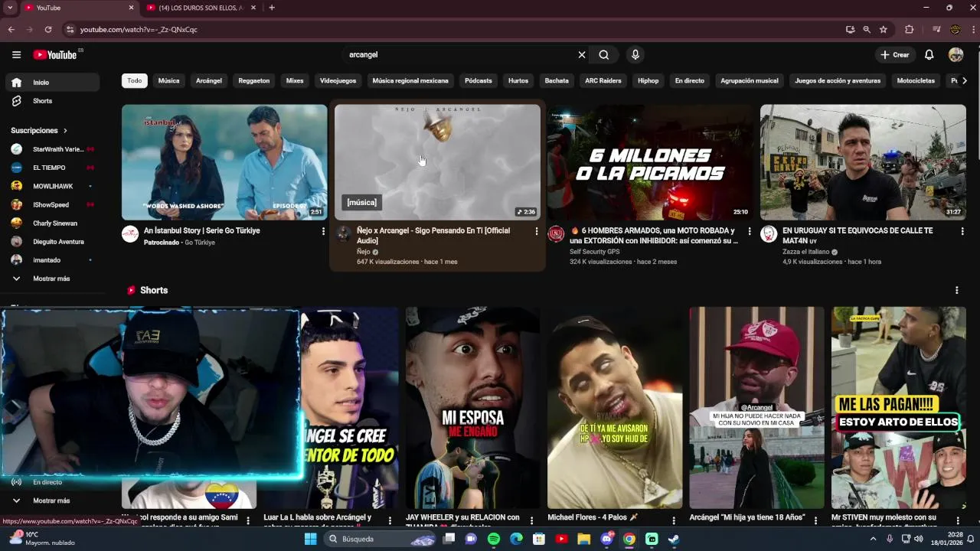980x551 pixels.
Task: Open the Crear upload menu
Action: pos(895,54)
